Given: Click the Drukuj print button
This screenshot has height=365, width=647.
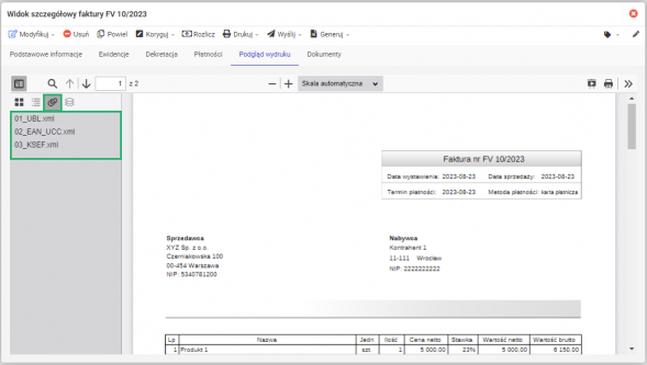Looking at the screenshot, I should 238,34.
